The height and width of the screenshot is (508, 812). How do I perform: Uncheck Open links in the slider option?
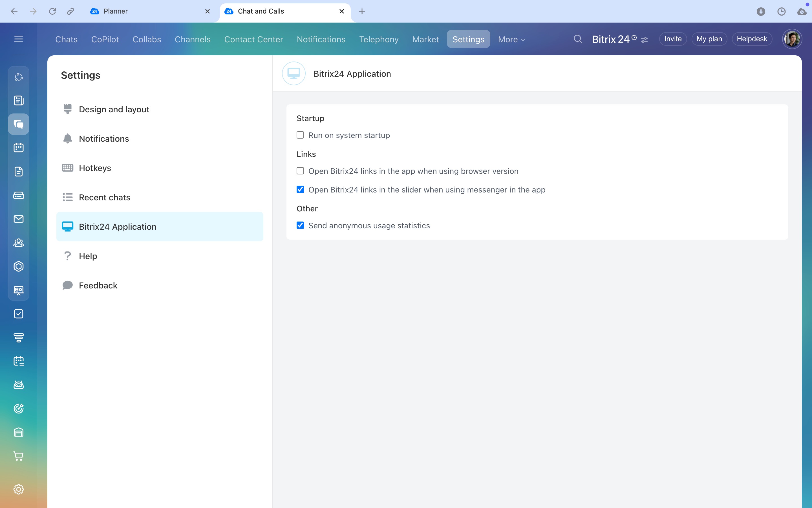pos(300,189)
